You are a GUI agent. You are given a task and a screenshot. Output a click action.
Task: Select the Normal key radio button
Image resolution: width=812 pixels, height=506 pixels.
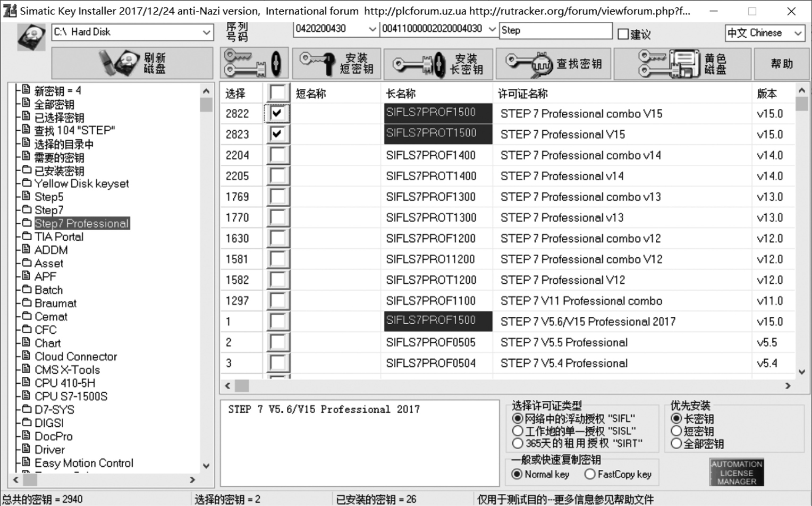[517, 474]
